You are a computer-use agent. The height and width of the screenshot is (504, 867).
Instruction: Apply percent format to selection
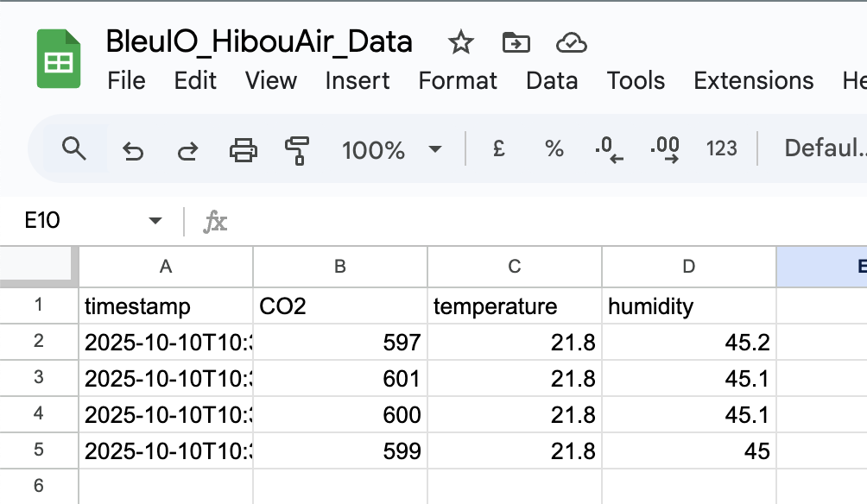click(x=554, y=149)
